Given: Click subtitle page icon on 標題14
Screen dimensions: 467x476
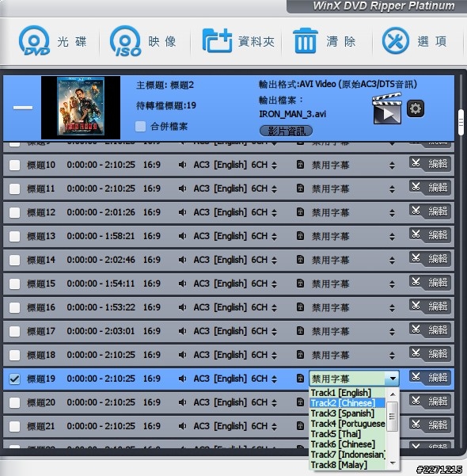Looking at the screenshot, I should pyautogui.click(x=300, y=260).
